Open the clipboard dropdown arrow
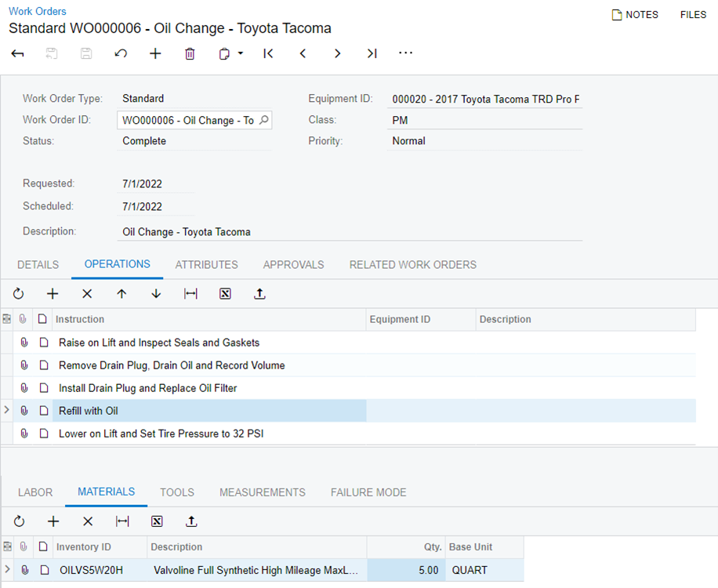Viewport: 718px width, 588px height. click(x=241, y=53)
